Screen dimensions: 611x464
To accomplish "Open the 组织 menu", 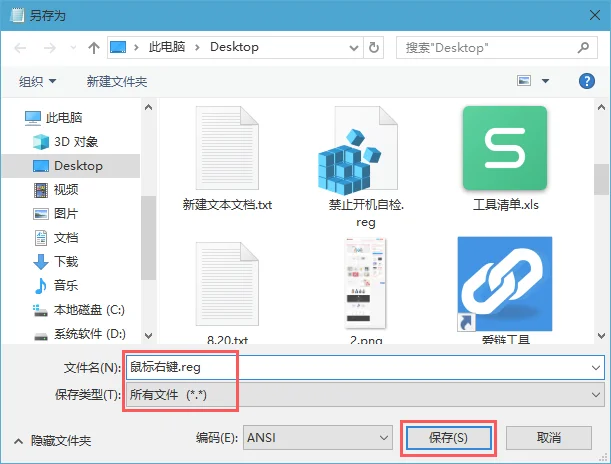I will pos(38,81).
